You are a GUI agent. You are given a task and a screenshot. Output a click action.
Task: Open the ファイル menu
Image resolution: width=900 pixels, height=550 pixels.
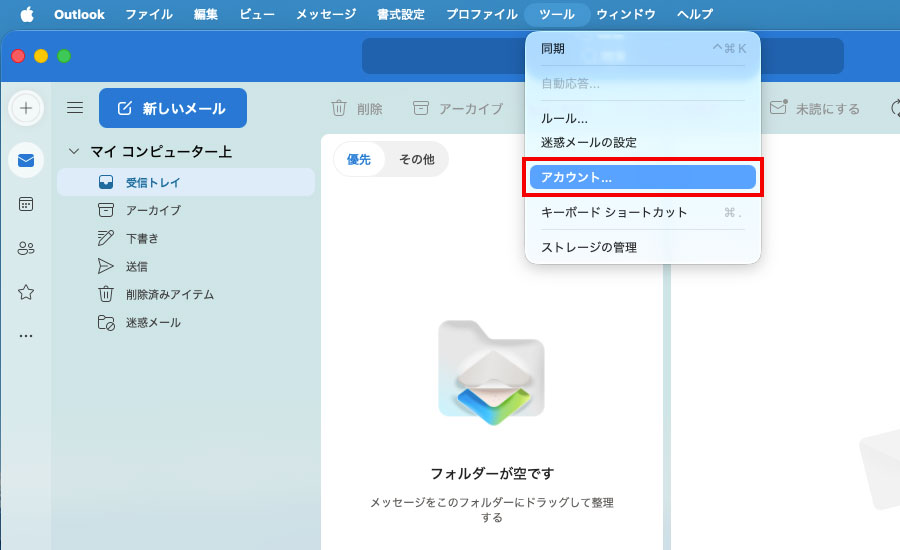149,14
